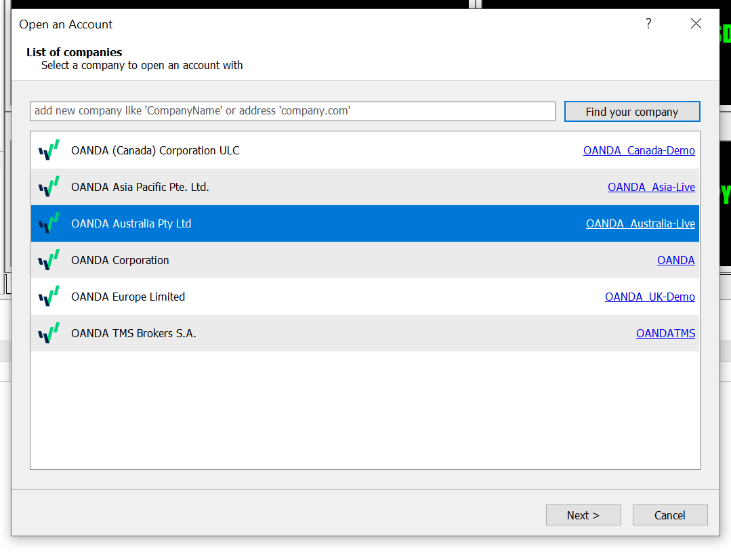Image resolution: width=731 pixels, height=560 pixels.
Task: Select the OANDA TMS Brokers S.A. name
Action: pyautogui.click(x=133, y=333)
